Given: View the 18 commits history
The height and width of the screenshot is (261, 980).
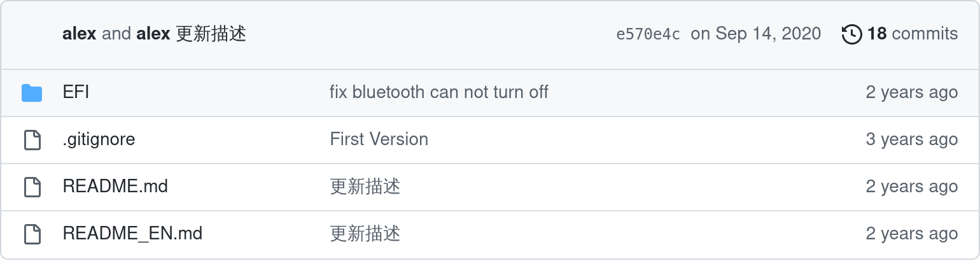Looking at the screenshot, I should (x=912, y=34).
